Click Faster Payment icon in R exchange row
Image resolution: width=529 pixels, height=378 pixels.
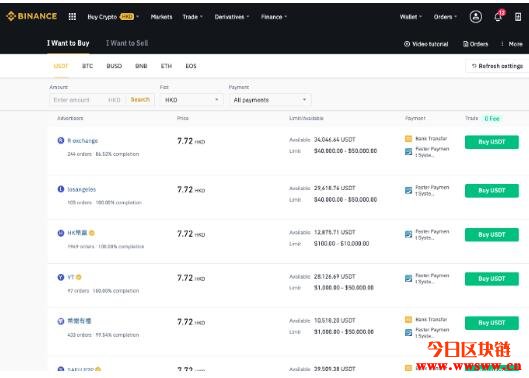pyautogui.click(x=408, y=152)
